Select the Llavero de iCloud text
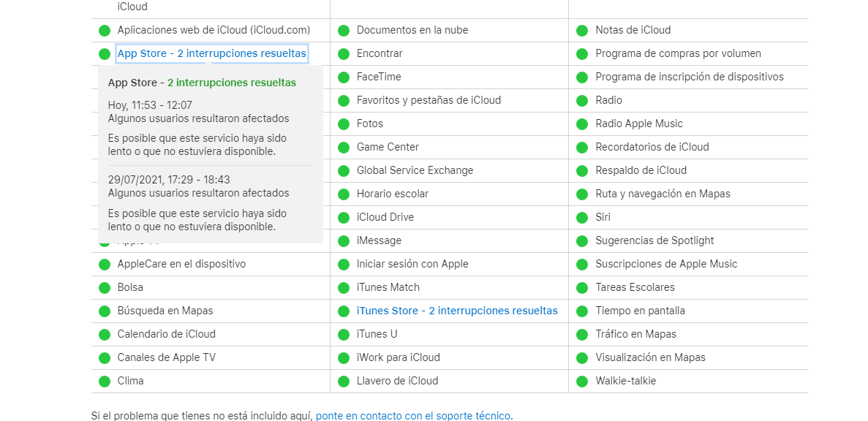Image resolution: width=868 pixels, height=421 pixels. (398, 381)
